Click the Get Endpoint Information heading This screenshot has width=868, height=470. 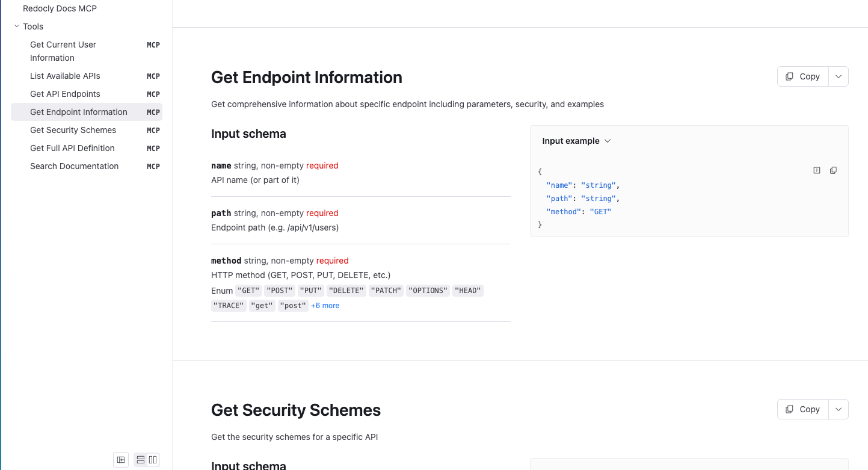[x=306, y=78]
